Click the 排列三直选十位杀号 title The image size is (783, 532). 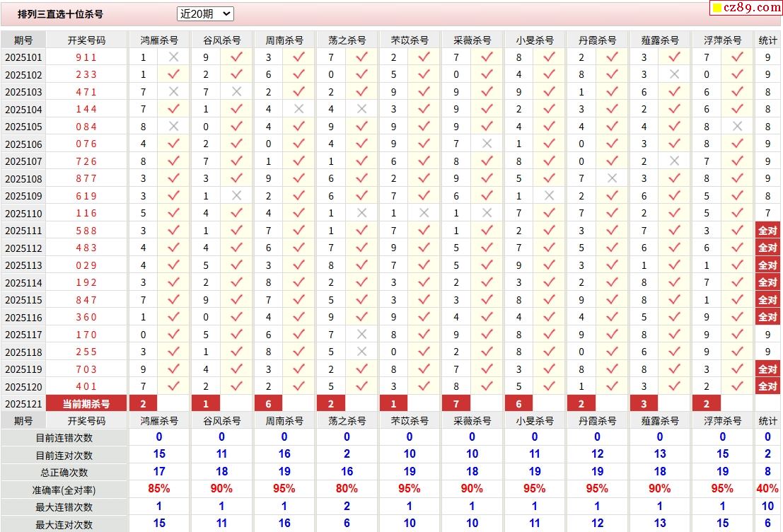[60, 14]
